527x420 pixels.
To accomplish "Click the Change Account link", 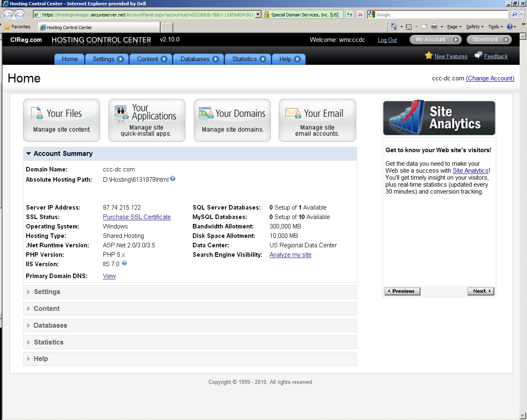I will click(x=490, y=78).
